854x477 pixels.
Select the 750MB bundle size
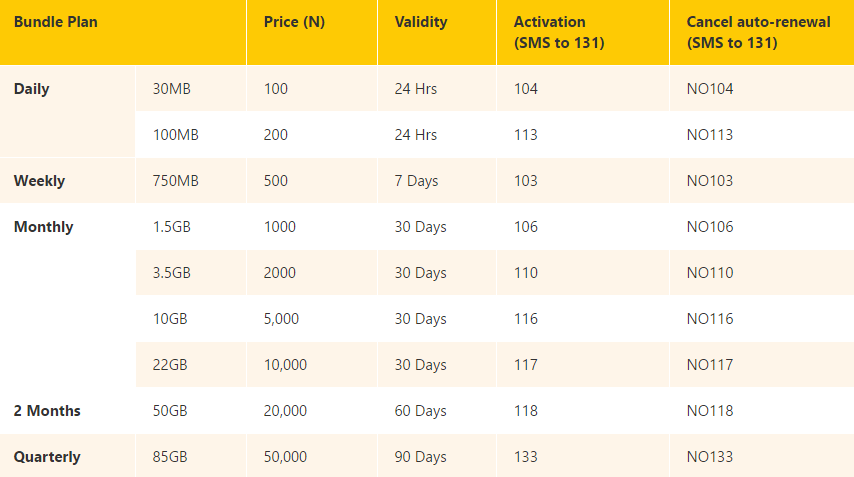(175, 181)
